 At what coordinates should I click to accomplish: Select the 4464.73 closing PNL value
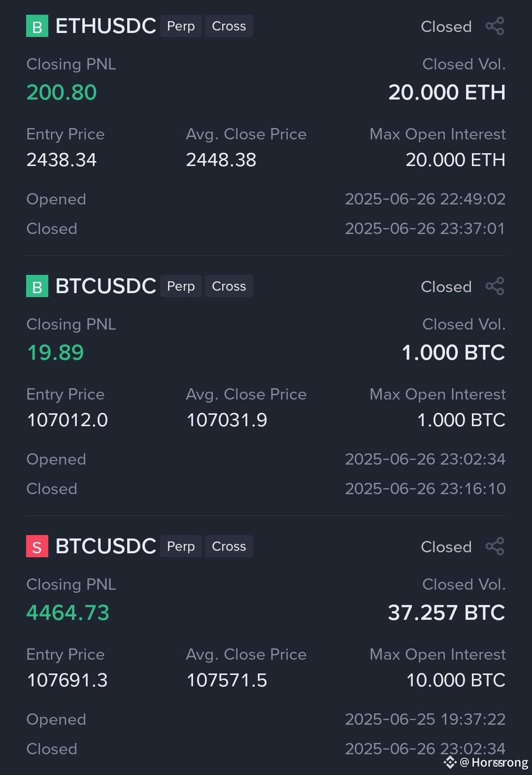[68, 613]
